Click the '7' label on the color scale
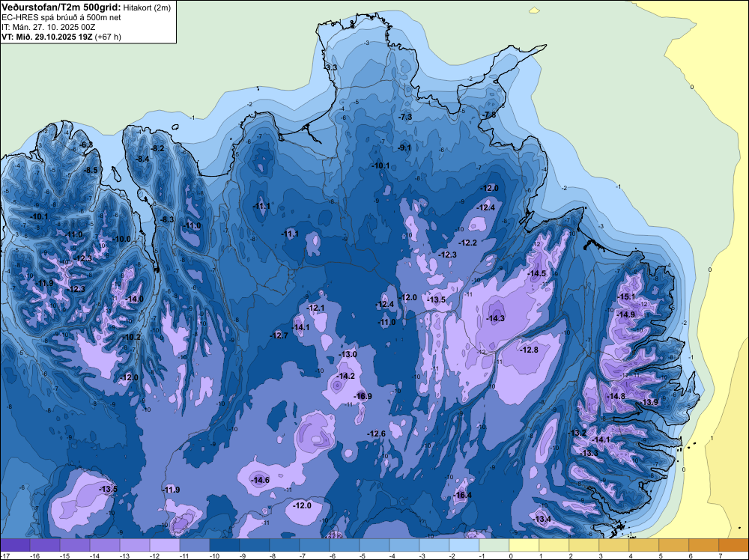This screenshot has height=560, width=749. tap(719, 556)
